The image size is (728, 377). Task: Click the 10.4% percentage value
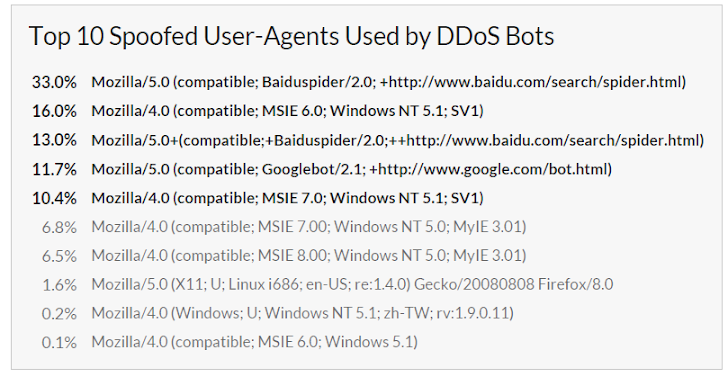click(x=54, y=198)
